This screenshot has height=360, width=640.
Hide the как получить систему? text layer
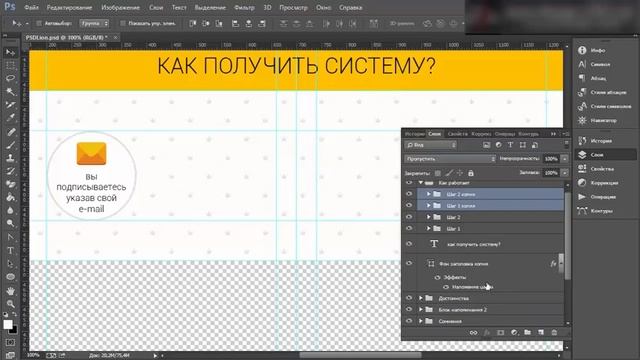tap(409, 244)
